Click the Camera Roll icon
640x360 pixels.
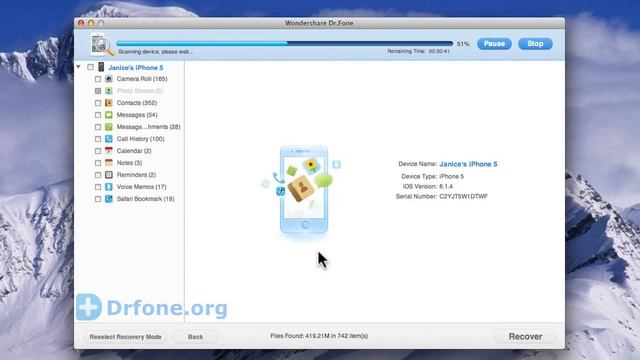tap(109, 79)
